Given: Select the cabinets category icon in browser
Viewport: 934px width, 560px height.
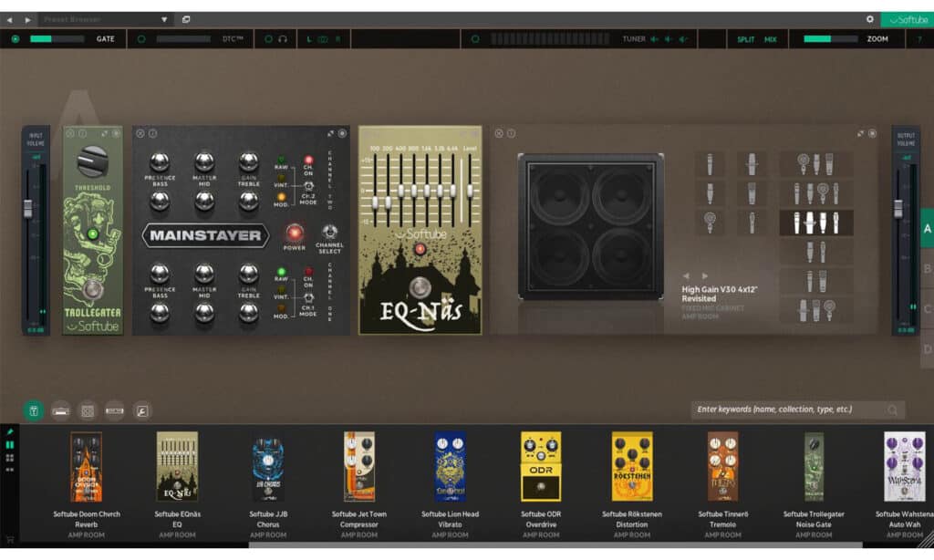Looking at the screenshot, I should 88,410.
